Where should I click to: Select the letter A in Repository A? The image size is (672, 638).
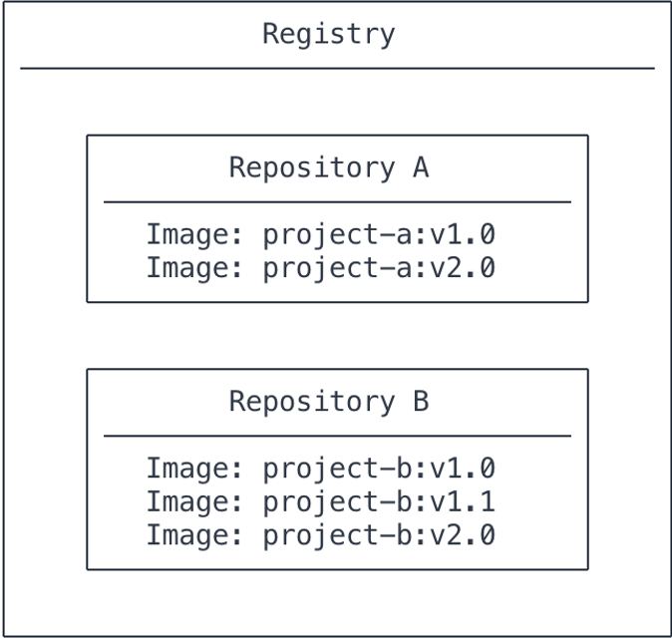[x=421, y=167]
